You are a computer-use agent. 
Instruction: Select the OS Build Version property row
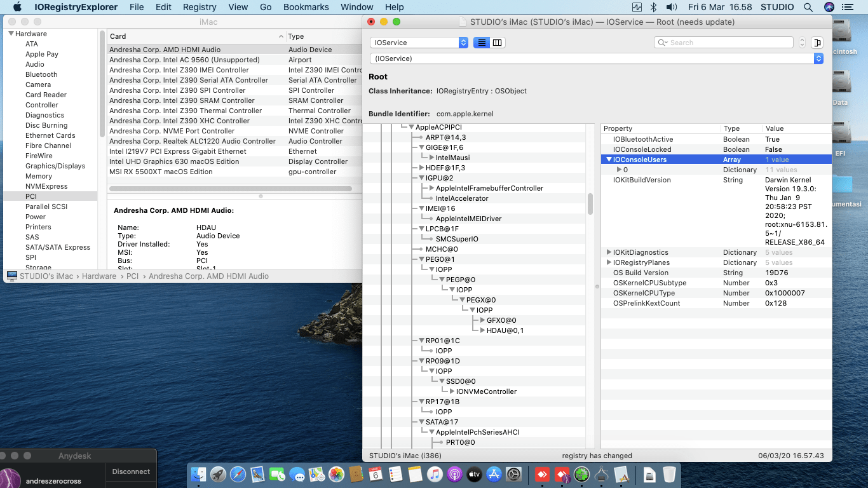(716, 273)
